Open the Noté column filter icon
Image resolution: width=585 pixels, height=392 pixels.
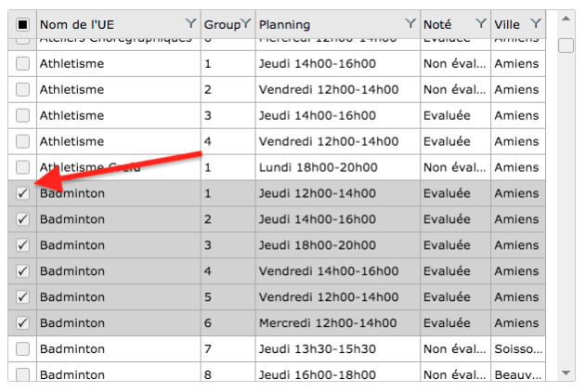(480, 22)
